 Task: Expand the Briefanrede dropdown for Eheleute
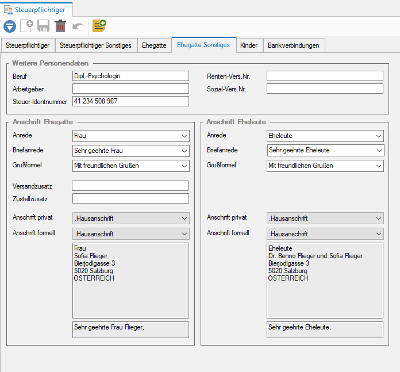click(x=325, y=150)
